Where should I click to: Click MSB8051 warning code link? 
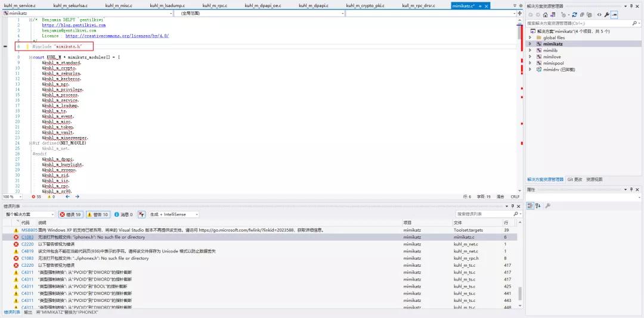point(29,230)
